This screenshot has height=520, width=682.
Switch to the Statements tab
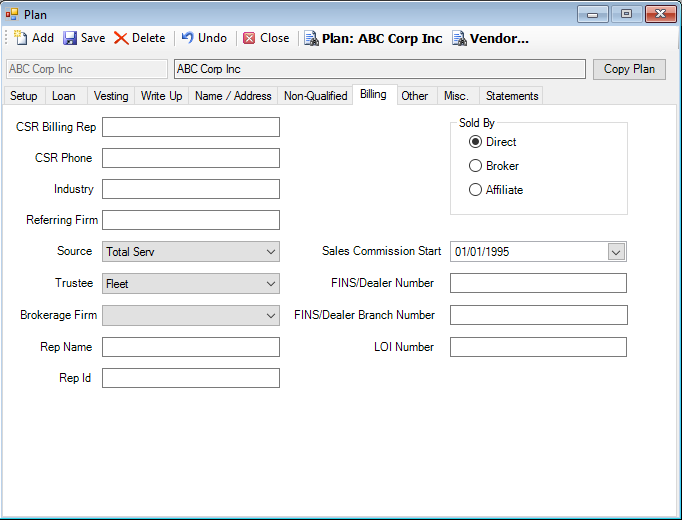point(512,96)
